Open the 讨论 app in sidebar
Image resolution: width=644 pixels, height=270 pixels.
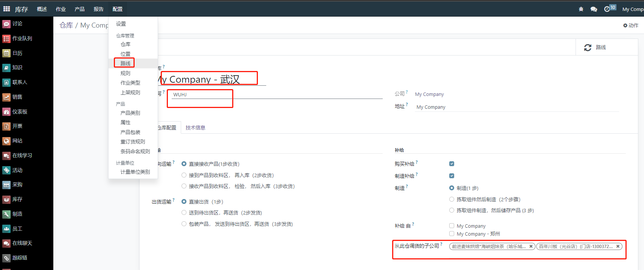click(17, 24)
